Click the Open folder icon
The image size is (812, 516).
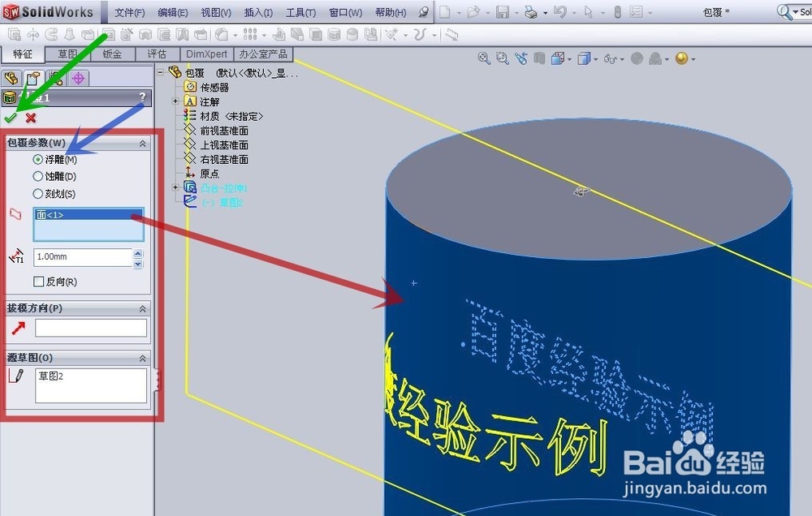473,12
